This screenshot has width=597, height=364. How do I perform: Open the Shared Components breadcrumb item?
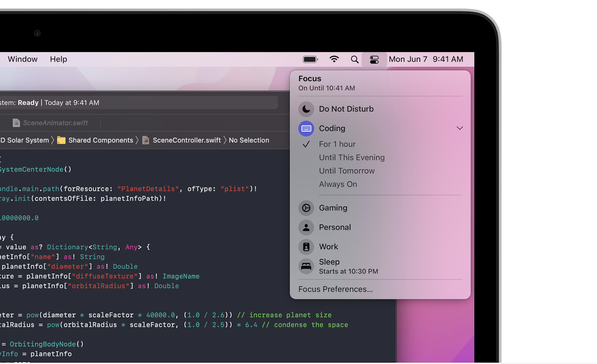[101, 140]
